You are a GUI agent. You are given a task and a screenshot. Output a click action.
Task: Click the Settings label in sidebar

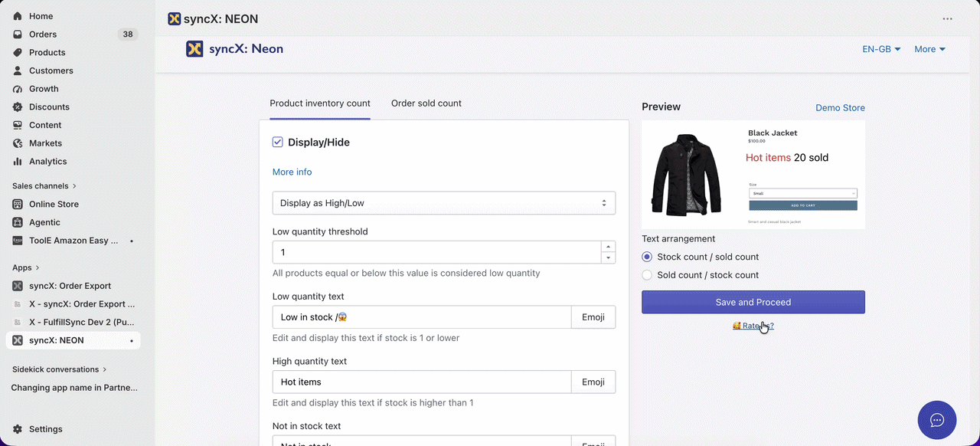click(x=46, y=429)
